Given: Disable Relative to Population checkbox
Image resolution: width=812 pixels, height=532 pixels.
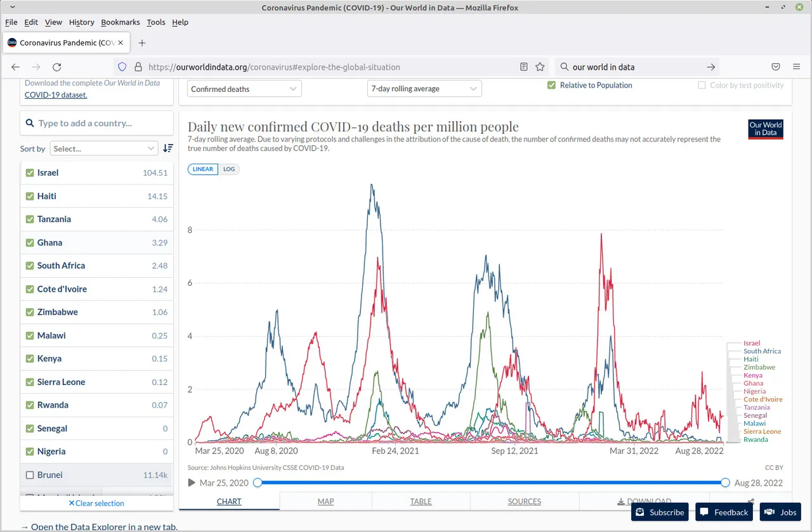Looking at the screenshot, I should (551, 85).
